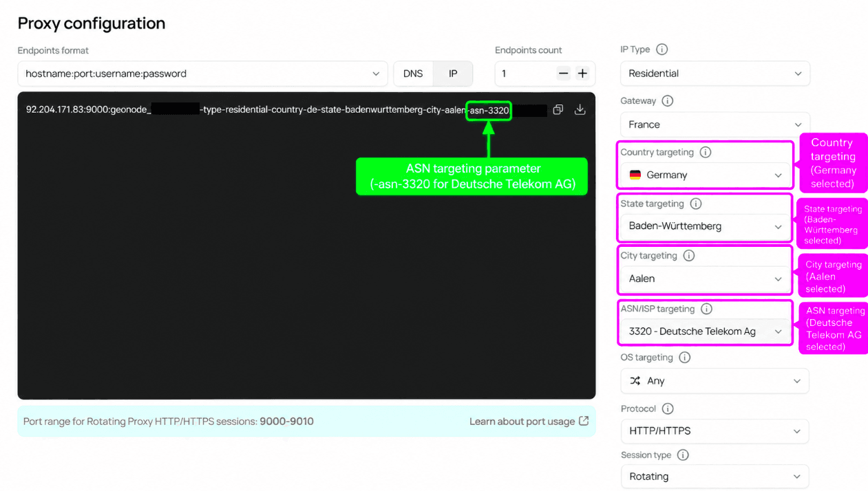
Task: Show info about Protocol
Action: [x=668, y=409]
